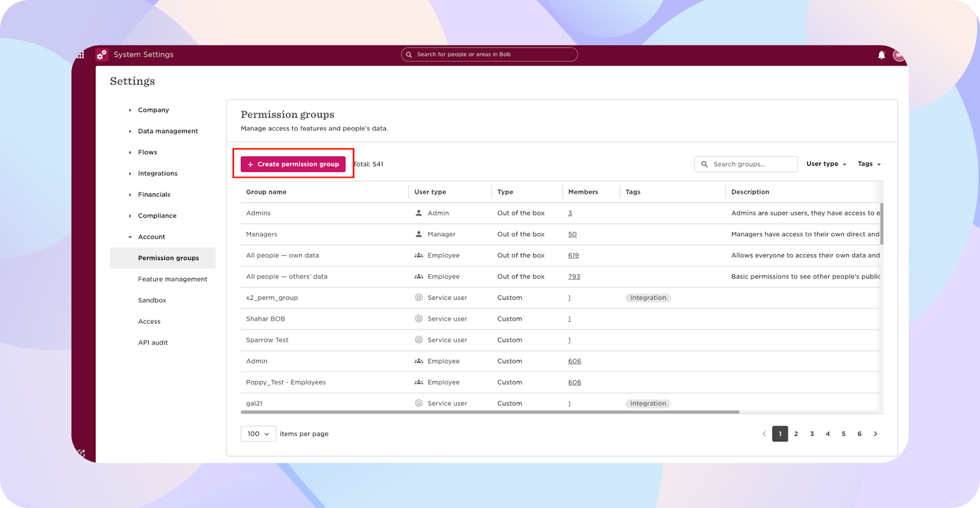This screenshot has height=508, width=980.
Task: Click the global search for people field
Action: tap(489, 54)
